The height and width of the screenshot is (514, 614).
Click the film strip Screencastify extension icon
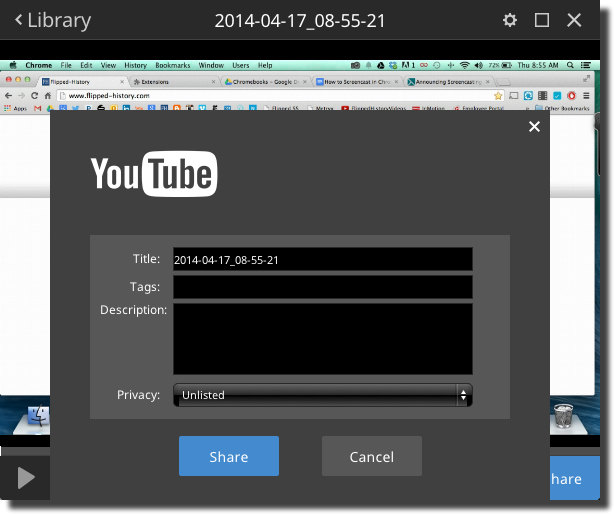(x=542, y=96)
